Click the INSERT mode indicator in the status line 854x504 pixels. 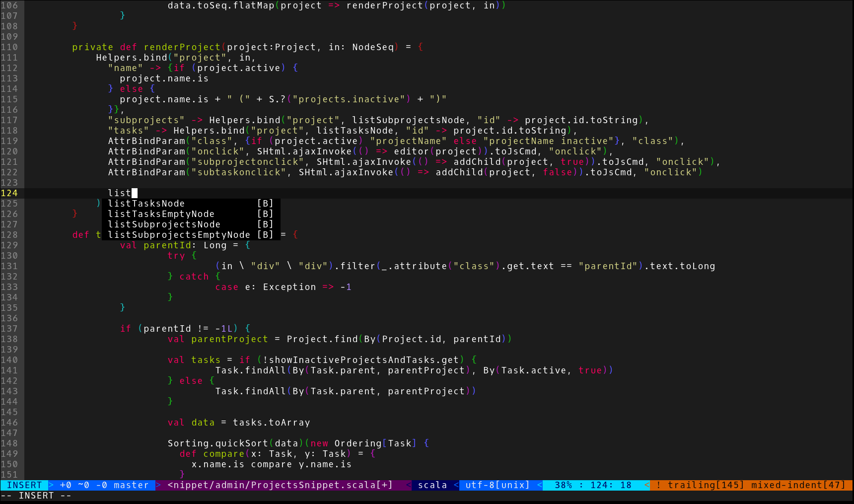coord(24,485)
